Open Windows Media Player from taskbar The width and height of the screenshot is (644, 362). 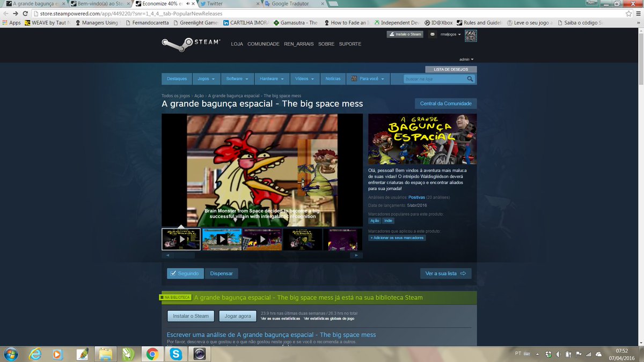click(58, 354)
